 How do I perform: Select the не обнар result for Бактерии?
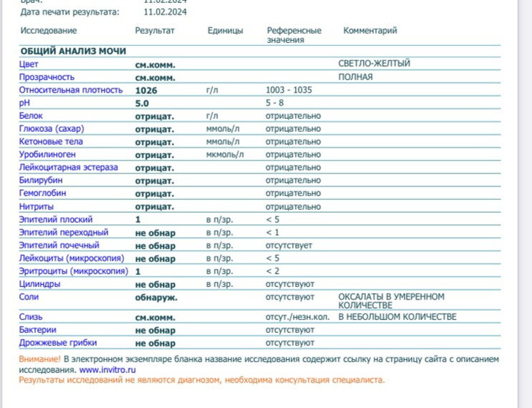[155, 330]
